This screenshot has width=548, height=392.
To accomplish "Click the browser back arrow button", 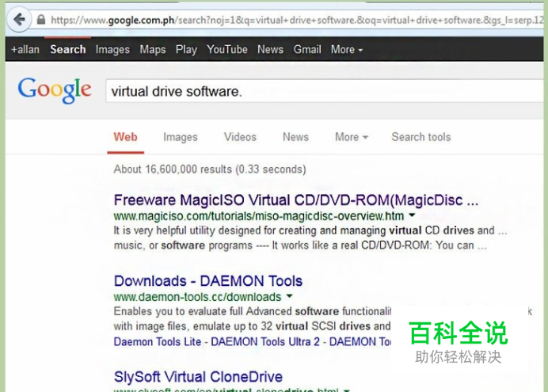I will click(19, 20).
